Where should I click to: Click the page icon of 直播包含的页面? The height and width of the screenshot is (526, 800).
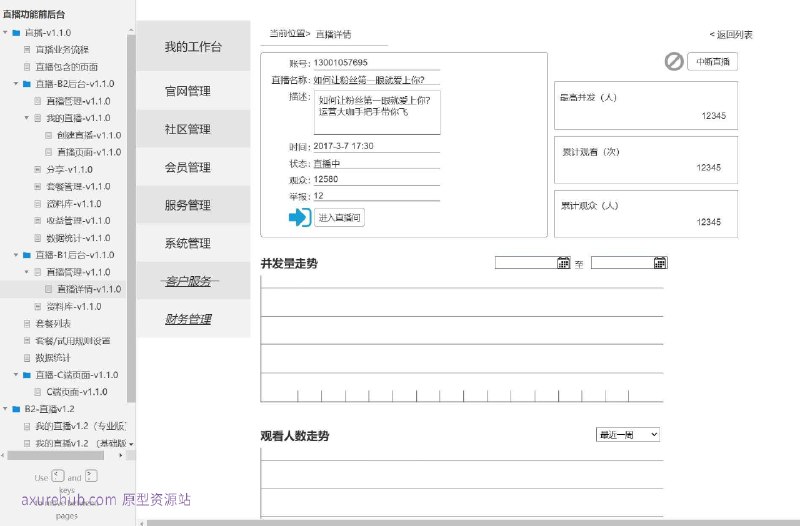click(x=27, y=67)
